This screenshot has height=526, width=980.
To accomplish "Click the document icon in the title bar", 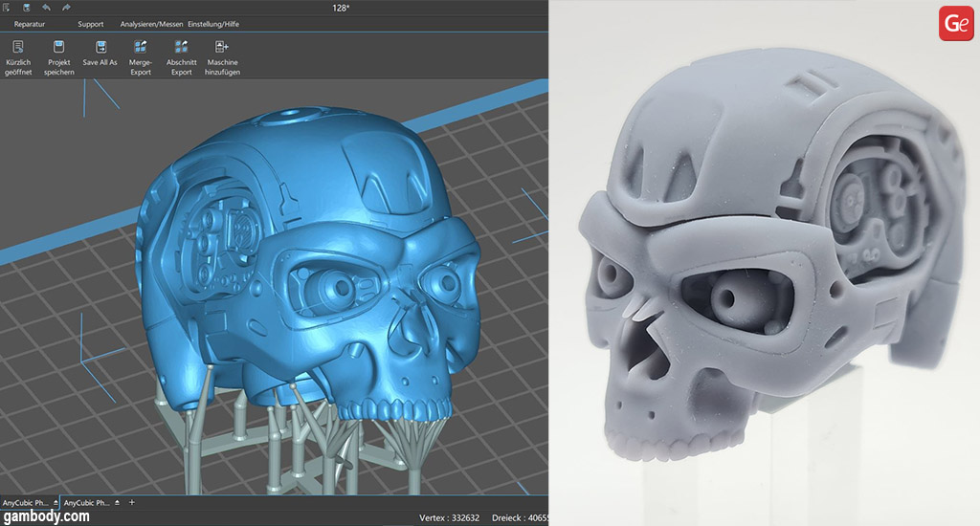I will (8, 8).
